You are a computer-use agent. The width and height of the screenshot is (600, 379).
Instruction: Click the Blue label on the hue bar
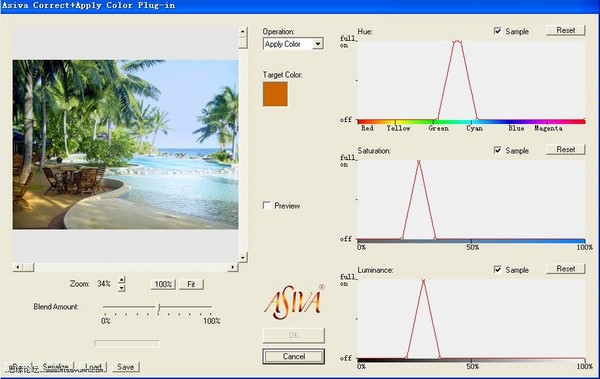click(516, 128)
